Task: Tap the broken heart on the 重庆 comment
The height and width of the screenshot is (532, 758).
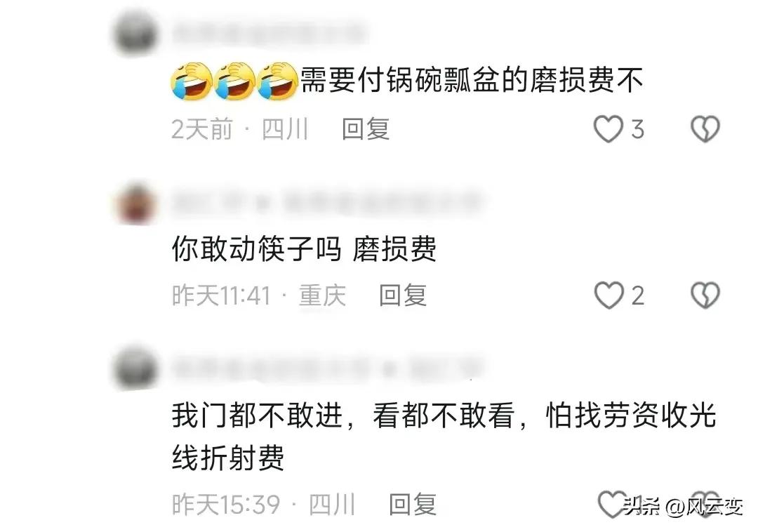Action: (705, 295)
